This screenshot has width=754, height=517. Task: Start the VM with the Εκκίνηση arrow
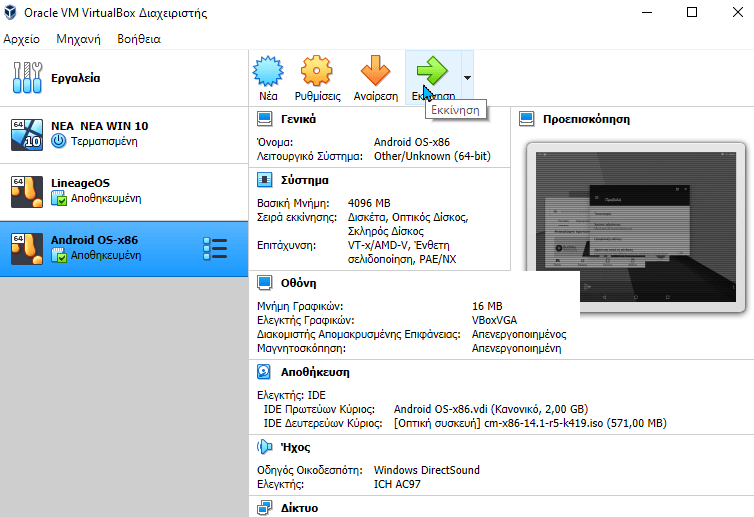[x=432, y=71]
